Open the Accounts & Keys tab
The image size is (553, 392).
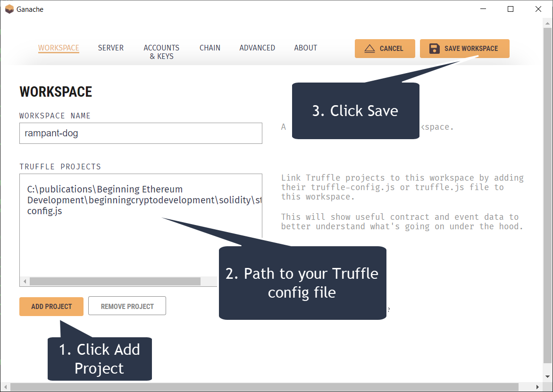(x=161, y=51)
